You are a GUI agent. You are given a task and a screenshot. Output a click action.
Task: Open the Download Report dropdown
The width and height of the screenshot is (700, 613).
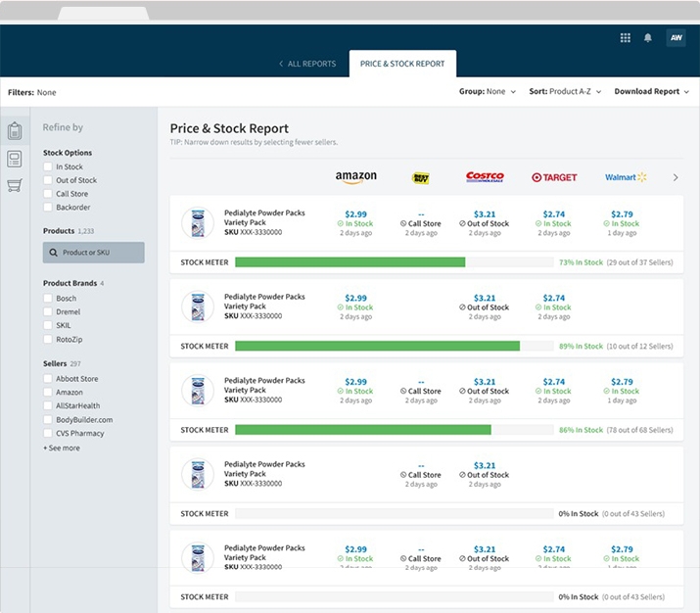651,92
